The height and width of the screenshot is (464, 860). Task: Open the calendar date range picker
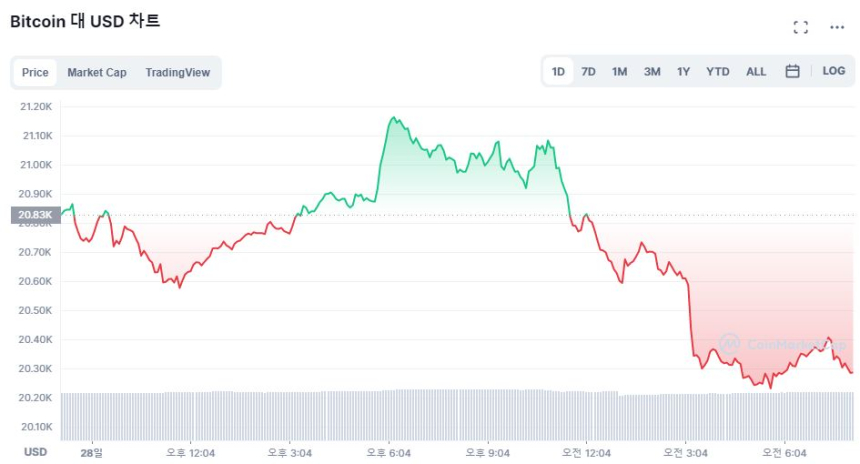coord(792,71)
